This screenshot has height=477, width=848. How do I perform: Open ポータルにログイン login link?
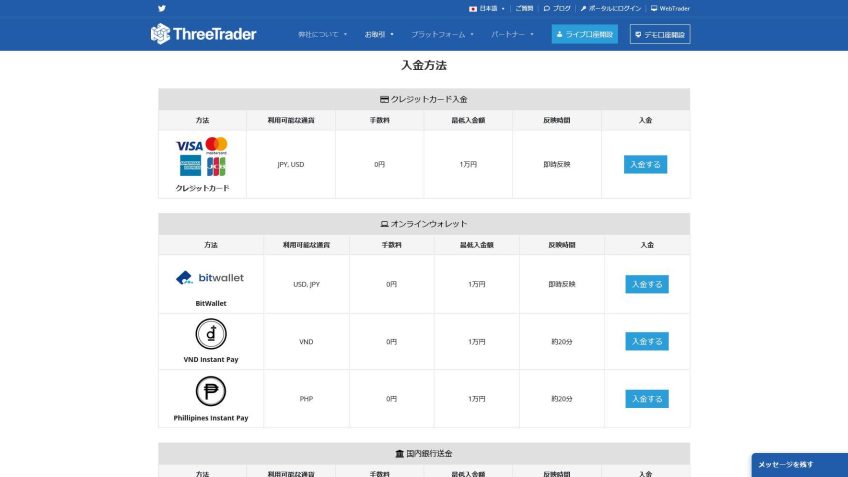(610, 8)
